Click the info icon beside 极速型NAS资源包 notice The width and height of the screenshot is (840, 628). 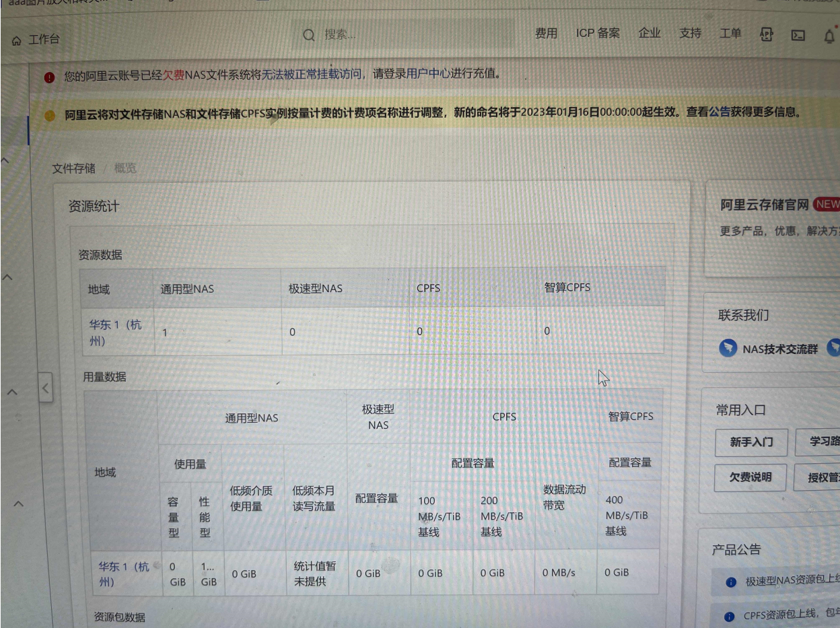click(x=731, y=582)
